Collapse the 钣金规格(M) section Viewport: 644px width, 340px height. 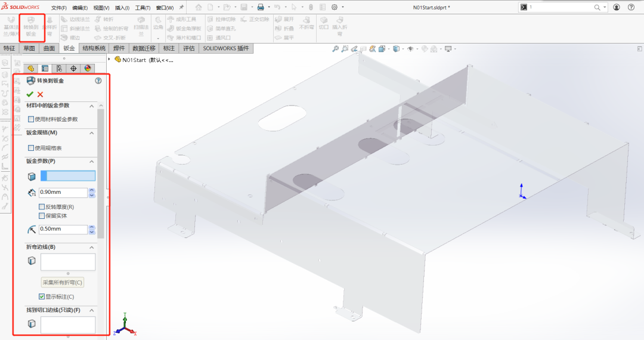point(92,133)
